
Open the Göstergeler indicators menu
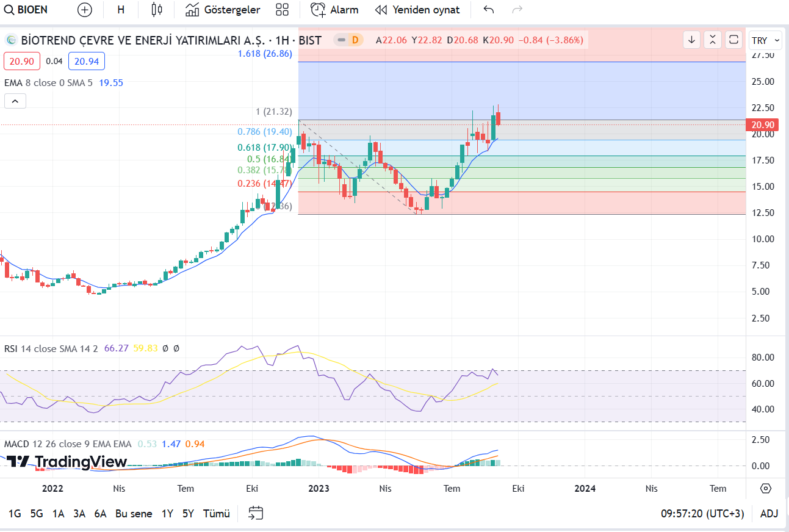coord(223,10)
